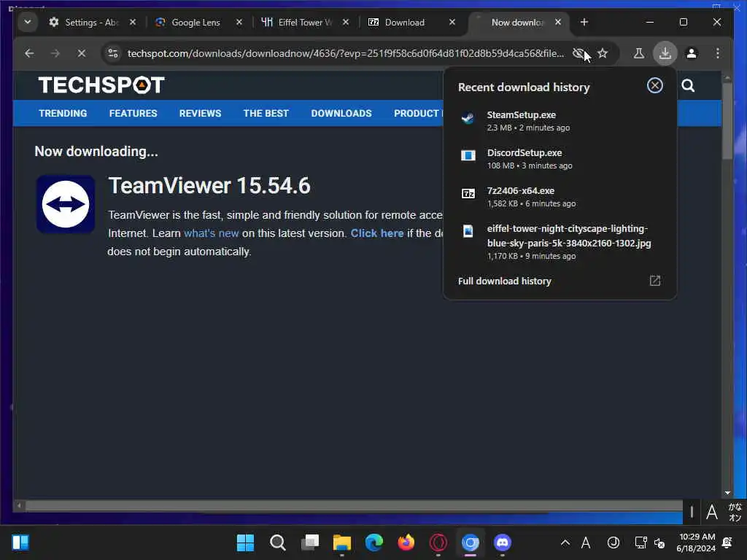
Task: Launch Microsoft Edge from taskbar
Action: coord(374,542)
